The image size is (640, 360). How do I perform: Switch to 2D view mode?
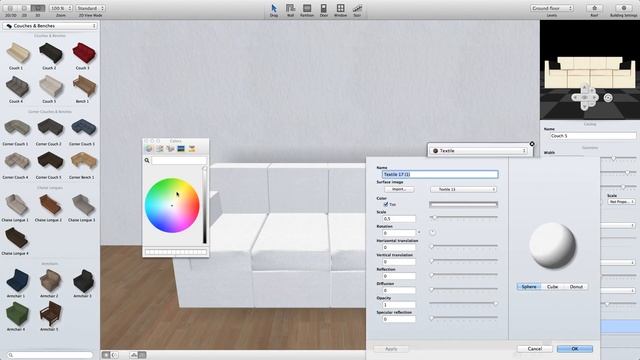[24, 8]
